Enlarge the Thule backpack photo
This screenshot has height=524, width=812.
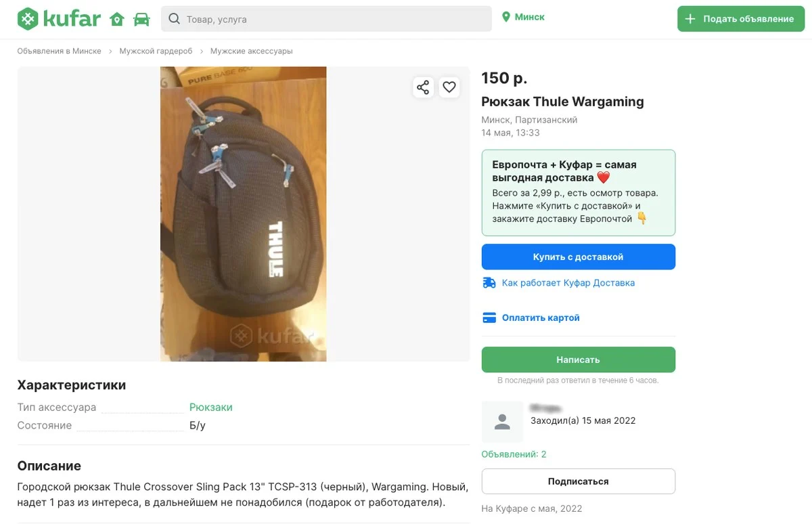click(x=244, y=214)
